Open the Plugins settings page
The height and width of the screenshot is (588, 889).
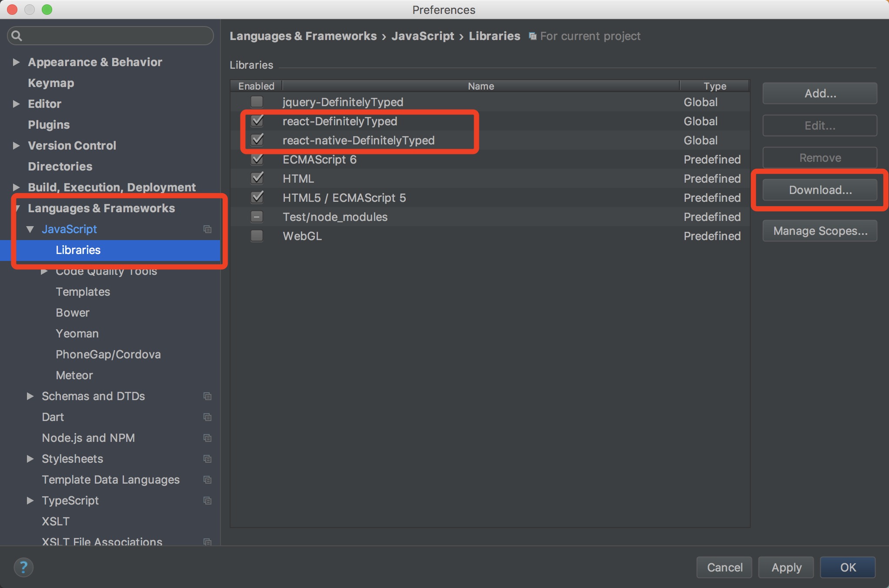[49, 125]
